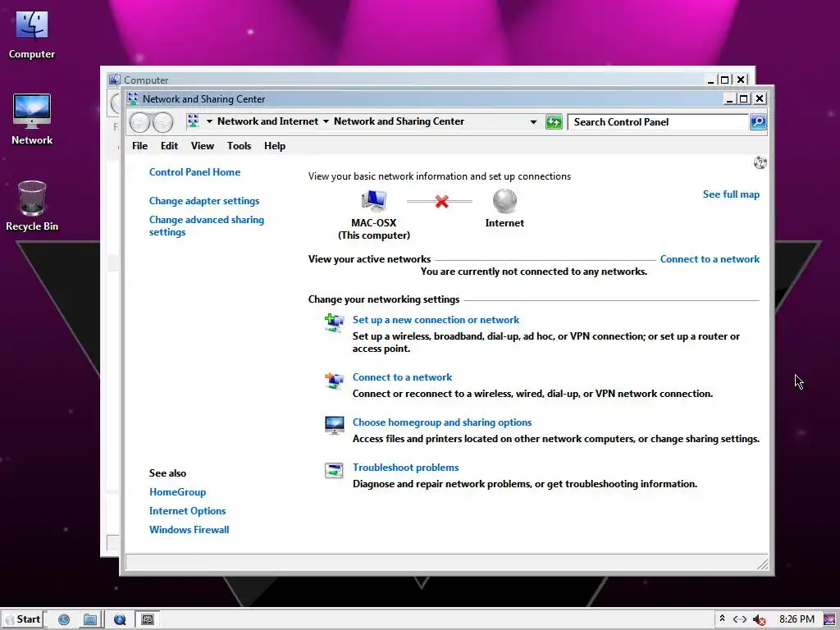
Task: Click Connect to a network under networking settings
Action: click(x=402, y=377)
